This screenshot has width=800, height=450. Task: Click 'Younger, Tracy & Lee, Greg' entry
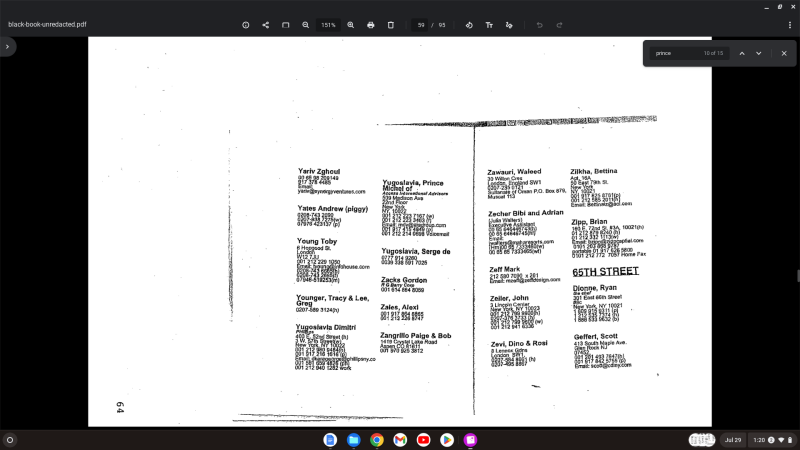332,301
